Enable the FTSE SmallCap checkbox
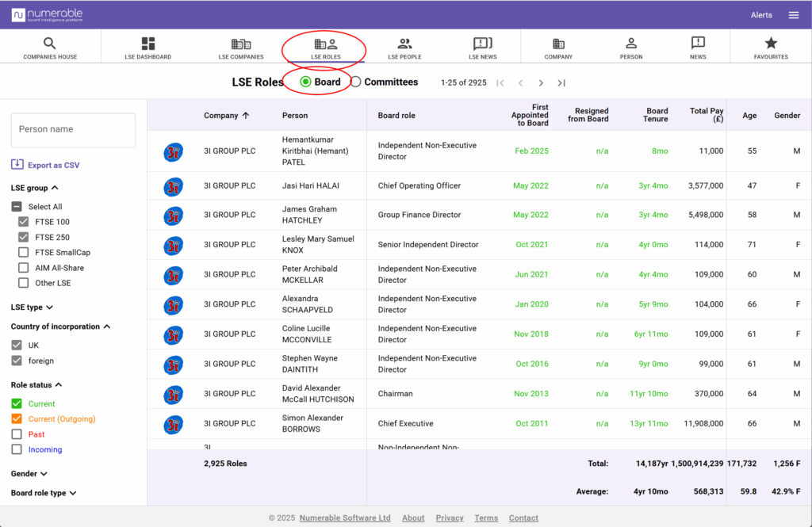This screenshot has height=527, width=812. coord(24,252)
